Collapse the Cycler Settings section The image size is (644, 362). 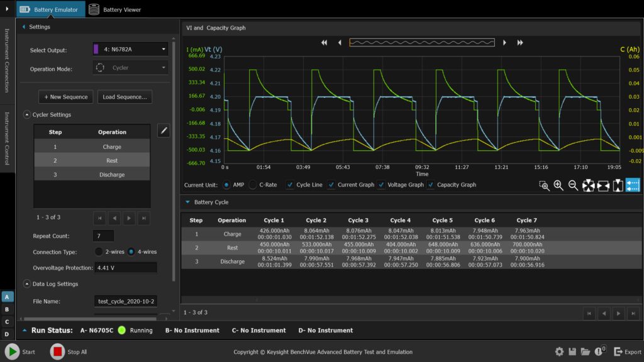tap(26, 115)
